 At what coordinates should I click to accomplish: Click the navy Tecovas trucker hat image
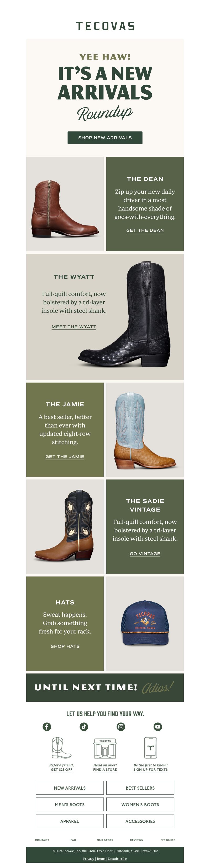pos(145,623)
